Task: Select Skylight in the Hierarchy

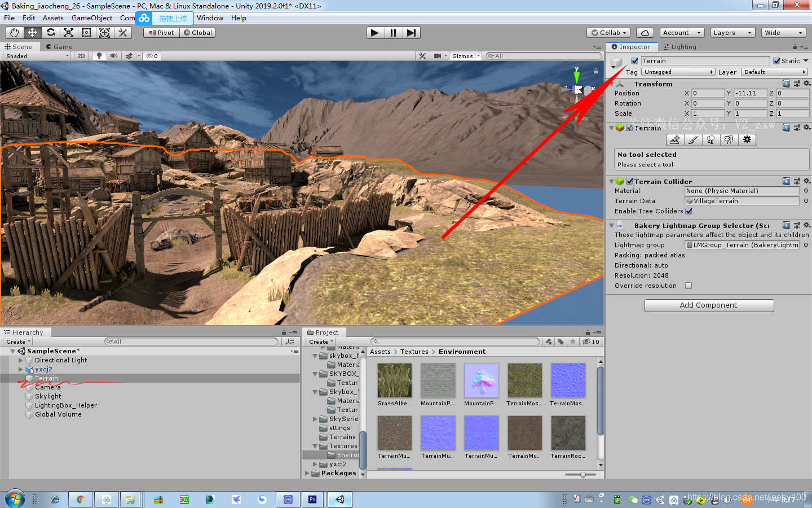Action: click(x=48, y=396)
